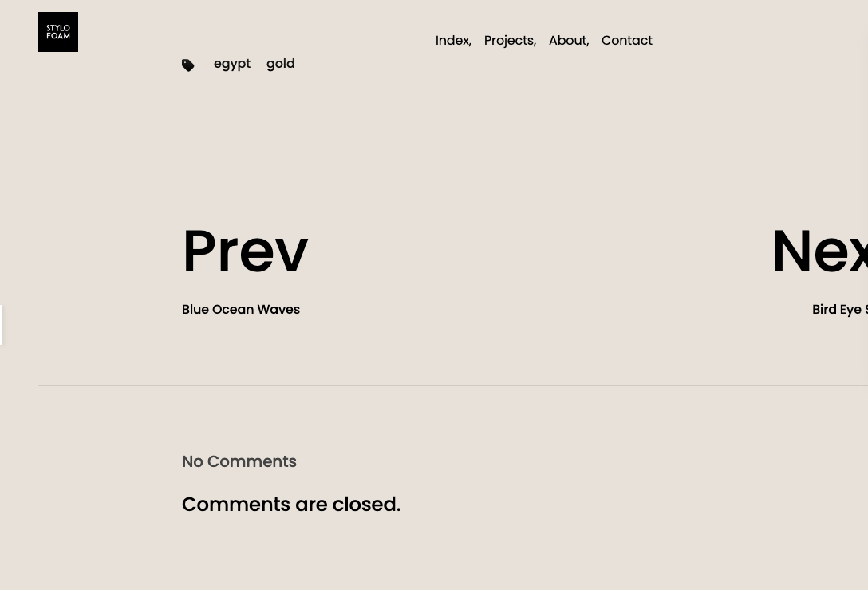Image resolution: width=868 pixels, height=590 pixels.
Task: Go to the Projects page
Action: click(x=509, y=41)
